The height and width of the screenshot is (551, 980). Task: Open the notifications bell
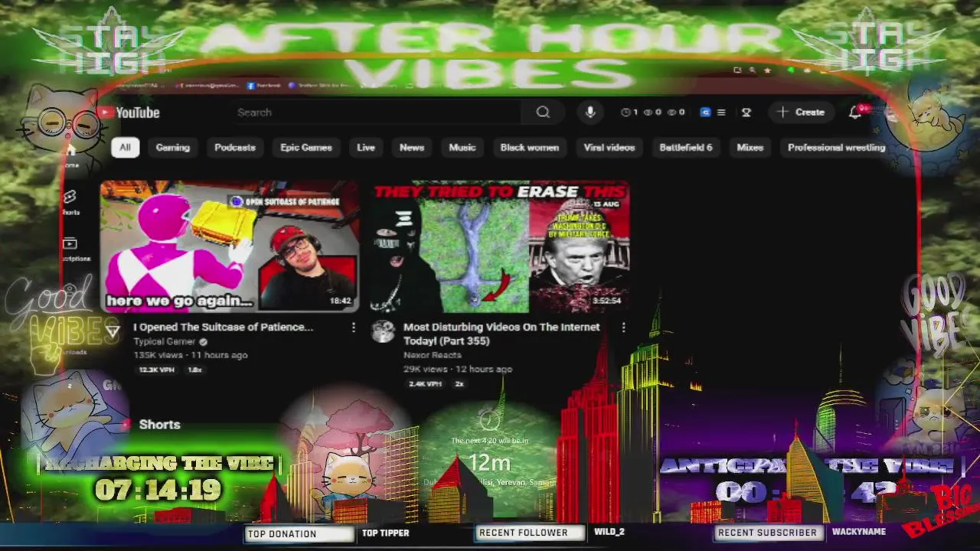click(855, 112)
